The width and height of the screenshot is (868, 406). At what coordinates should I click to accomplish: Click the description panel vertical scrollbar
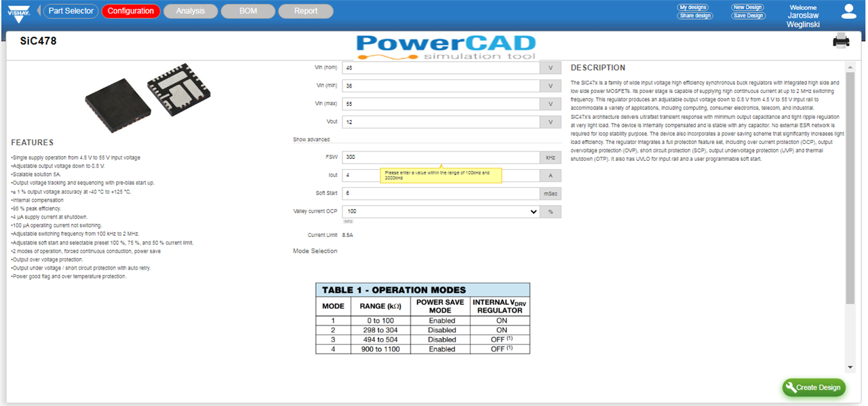coord(850,187)
